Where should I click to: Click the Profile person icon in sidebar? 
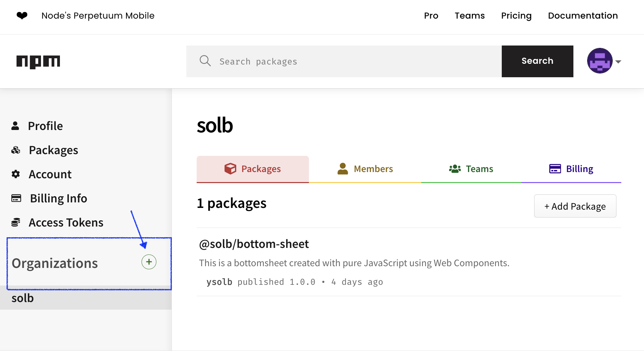click(x=15, y=126)
